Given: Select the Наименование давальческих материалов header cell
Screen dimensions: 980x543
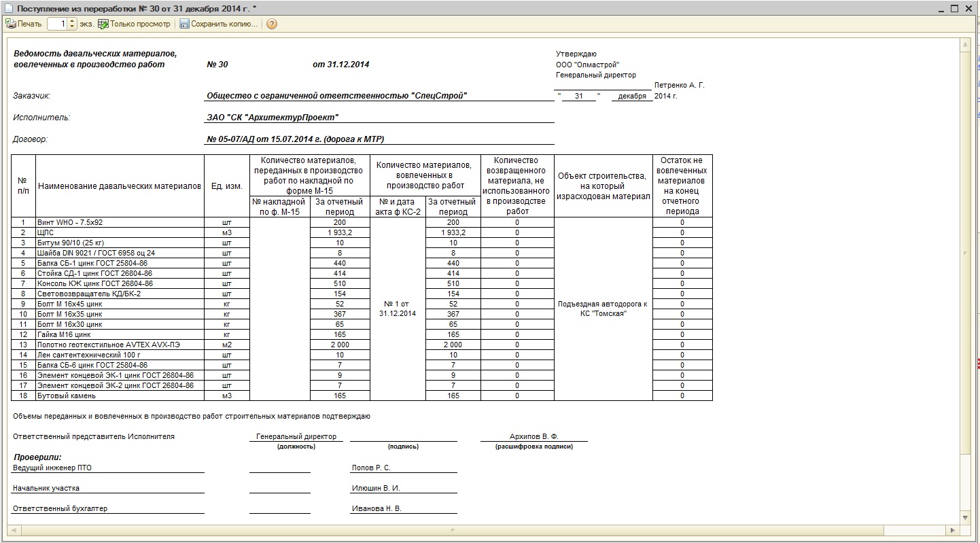Looking at the screenshot, I should coord(120,186).
